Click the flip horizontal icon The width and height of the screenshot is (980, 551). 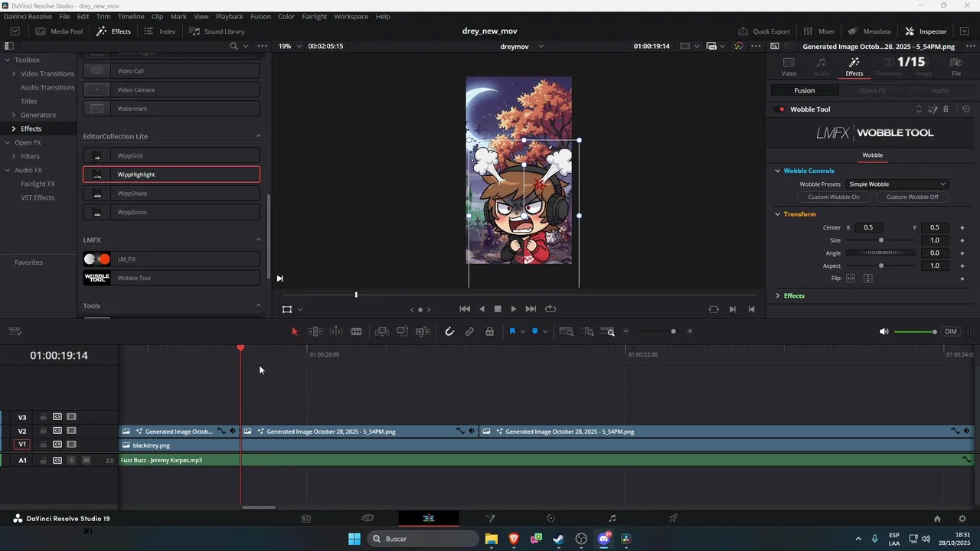851,279
